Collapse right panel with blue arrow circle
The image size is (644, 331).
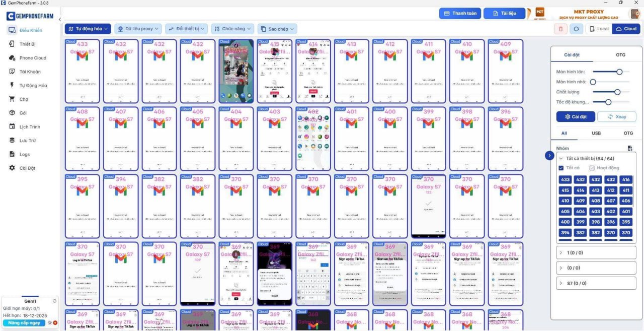click(549, 156)
